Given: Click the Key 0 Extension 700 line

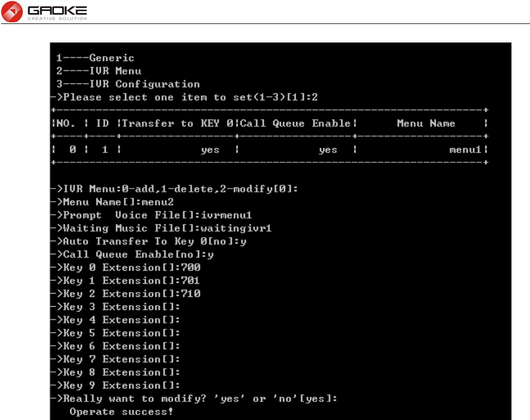Looking at the screenshot, I should [x=126, y=267].
